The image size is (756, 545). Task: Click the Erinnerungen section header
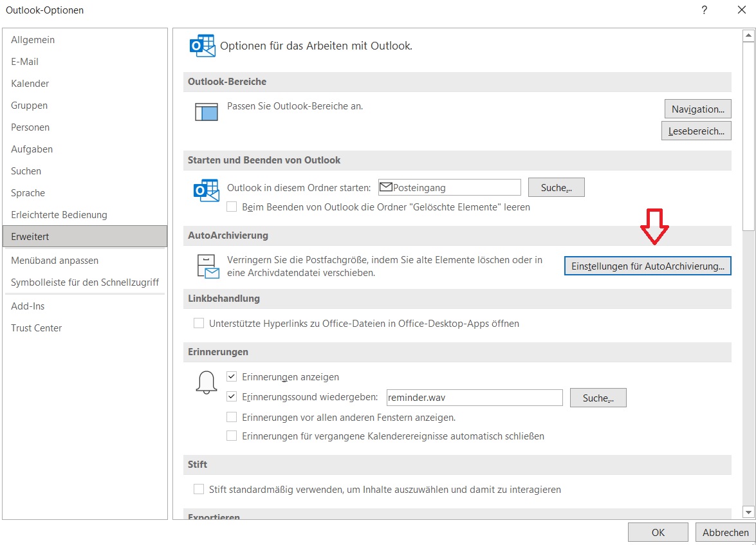click(457, 352)
